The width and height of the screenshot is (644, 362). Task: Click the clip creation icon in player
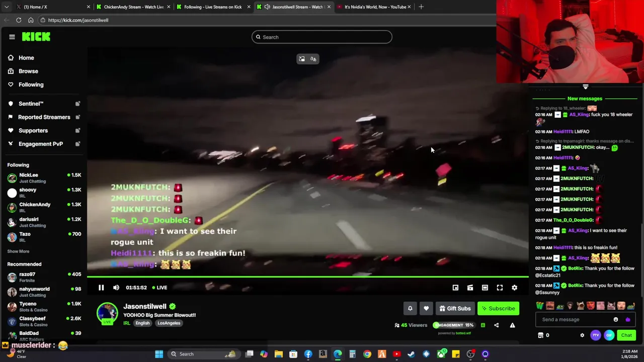point(470,288)
